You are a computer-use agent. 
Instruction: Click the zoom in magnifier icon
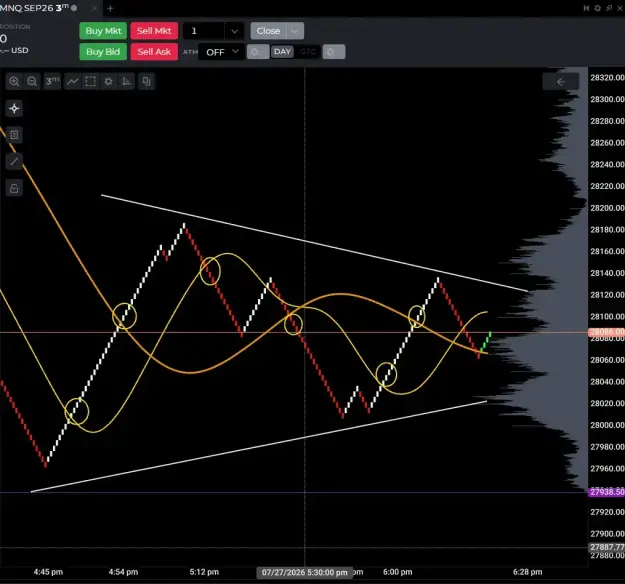click(x=14, y=81)
